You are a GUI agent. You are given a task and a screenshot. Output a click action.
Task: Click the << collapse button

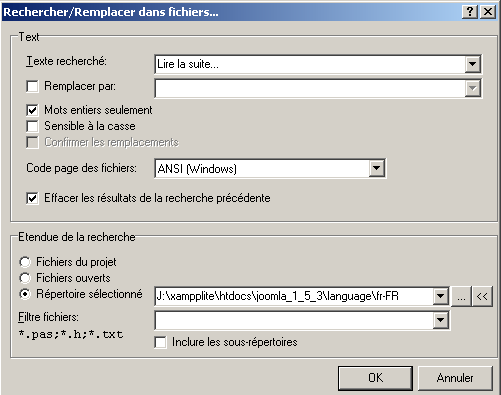point(482,296)
